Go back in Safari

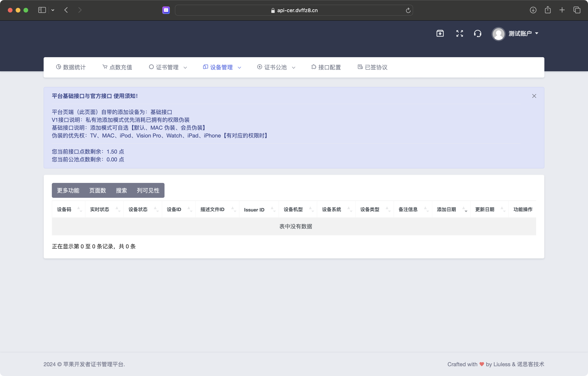66,10
